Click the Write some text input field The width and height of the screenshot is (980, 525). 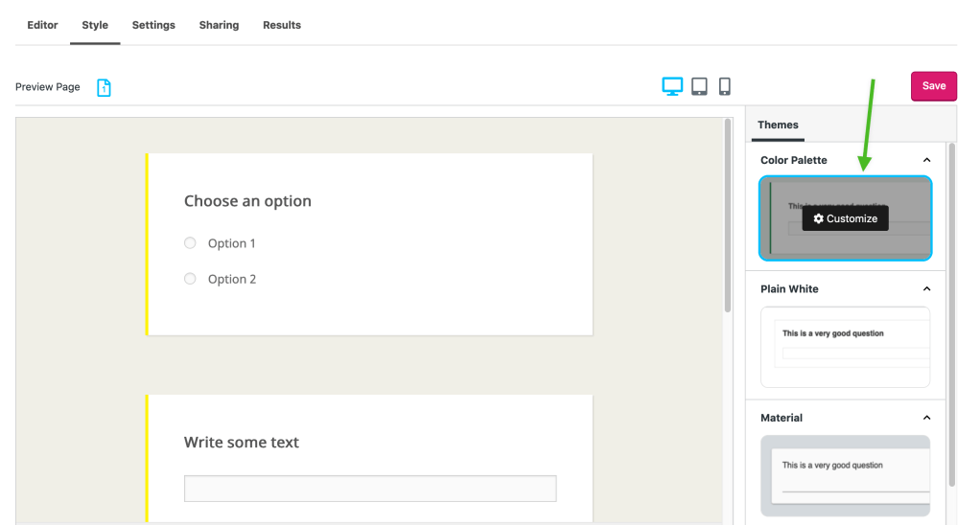[x=370, y=489]
